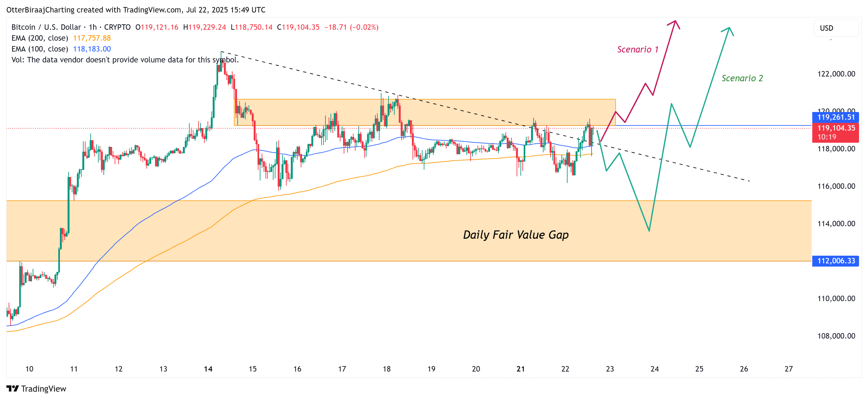Click the Scenario 2 text annotation
This screenshot has width=868, height=400.
[742, 78]
